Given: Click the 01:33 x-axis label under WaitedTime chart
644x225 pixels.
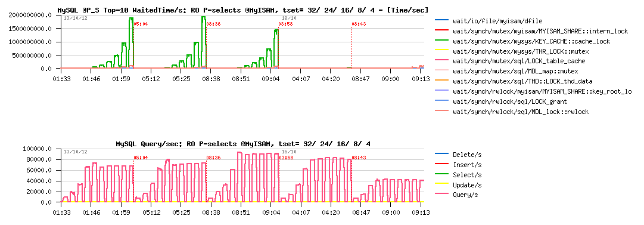Looking at the screenshot, I should pyautogui.click(x=61, y=79).
